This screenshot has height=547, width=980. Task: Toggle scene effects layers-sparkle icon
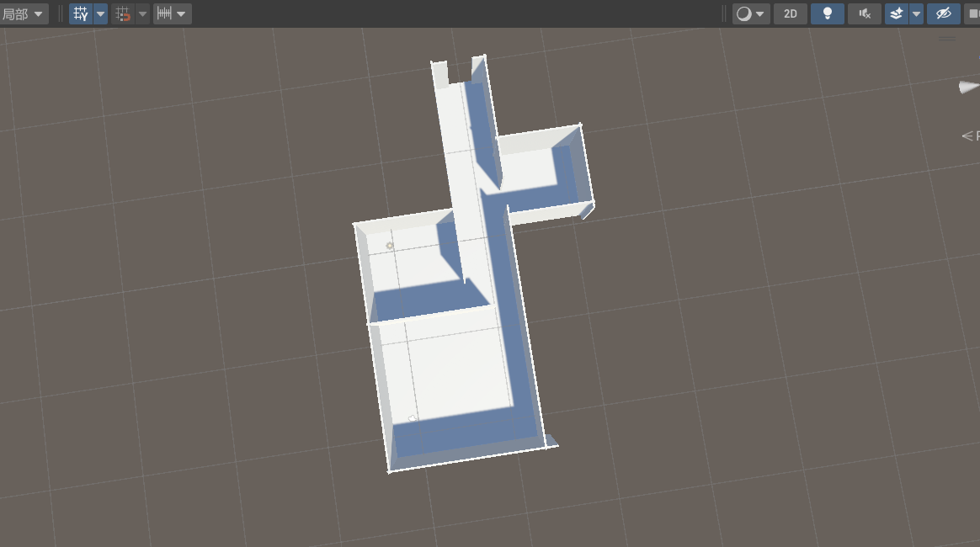(x=897, y=13)
